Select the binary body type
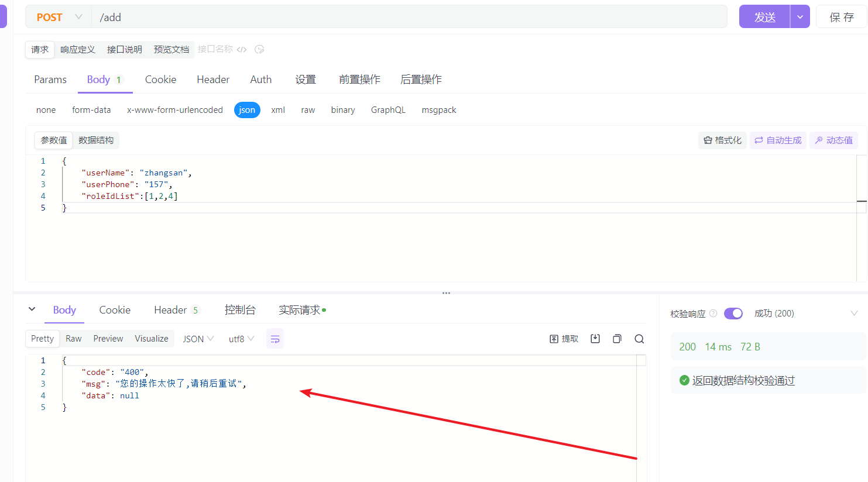This screenshot has height=482, width=868. (343, 110)
